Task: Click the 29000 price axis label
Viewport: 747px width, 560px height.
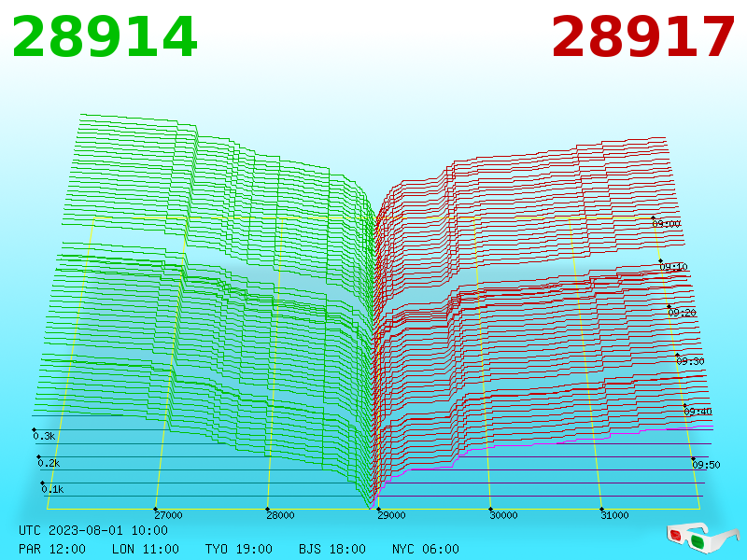Action: pyautogui.click(x=391, y=515)
